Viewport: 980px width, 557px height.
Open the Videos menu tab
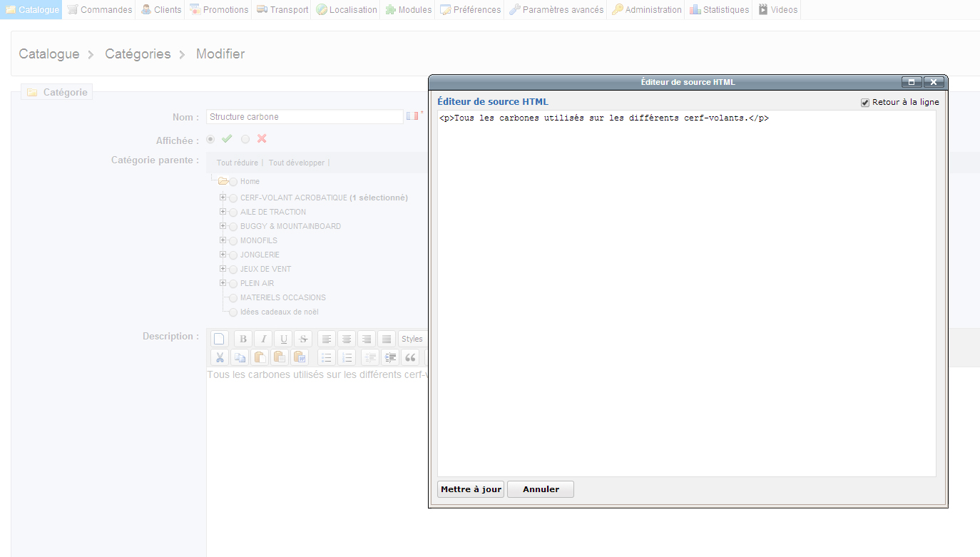pyautogui.click(x=777, y=10)
